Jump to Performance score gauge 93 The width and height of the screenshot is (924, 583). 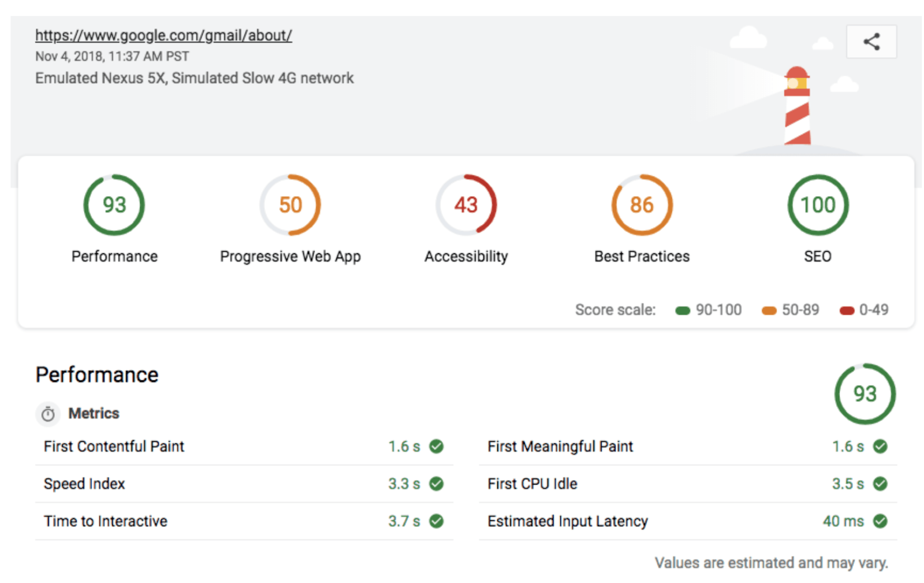[x=114, y=205]
